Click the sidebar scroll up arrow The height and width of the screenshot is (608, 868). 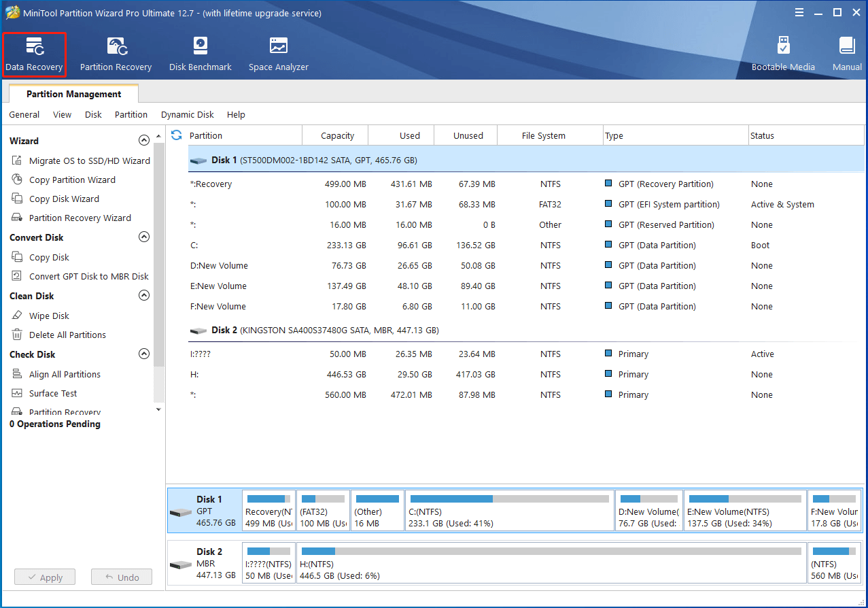159,136
